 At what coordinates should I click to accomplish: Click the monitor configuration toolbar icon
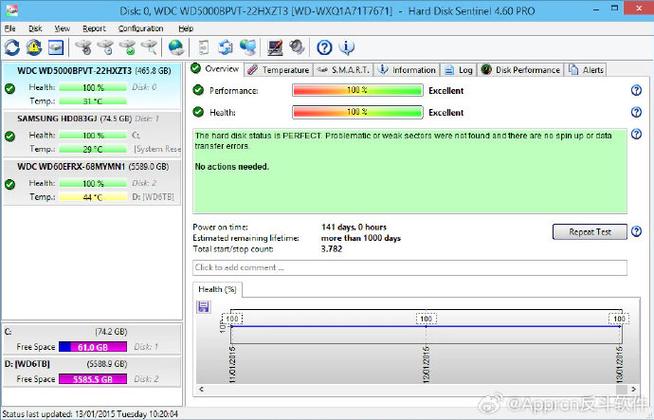[x=275, y=48]
